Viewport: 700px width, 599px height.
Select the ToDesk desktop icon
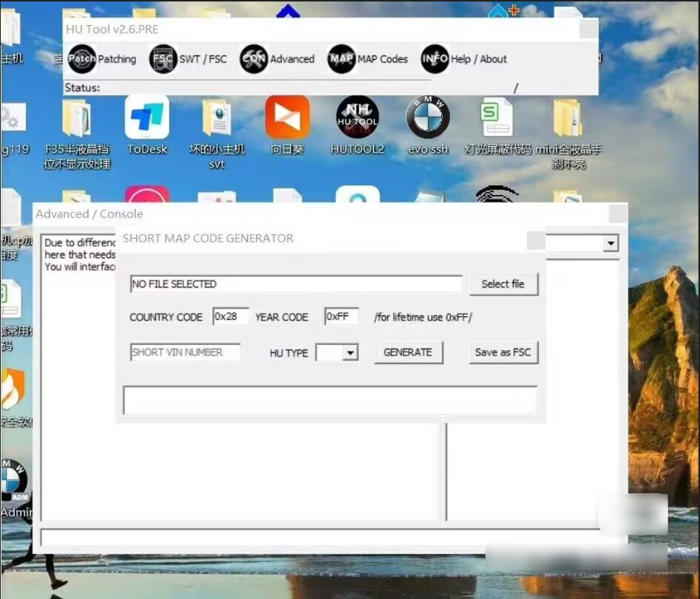(147, 118)
